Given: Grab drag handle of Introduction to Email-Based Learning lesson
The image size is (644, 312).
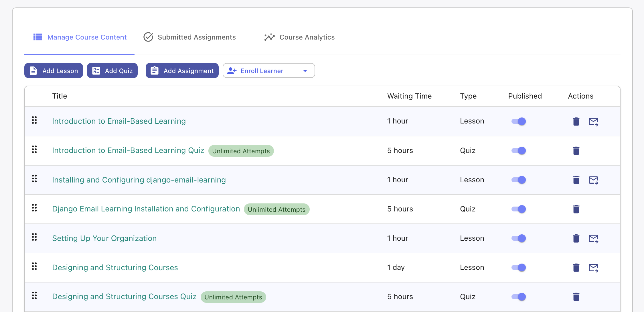Looking at the screenshot, I should pos(34,120).
